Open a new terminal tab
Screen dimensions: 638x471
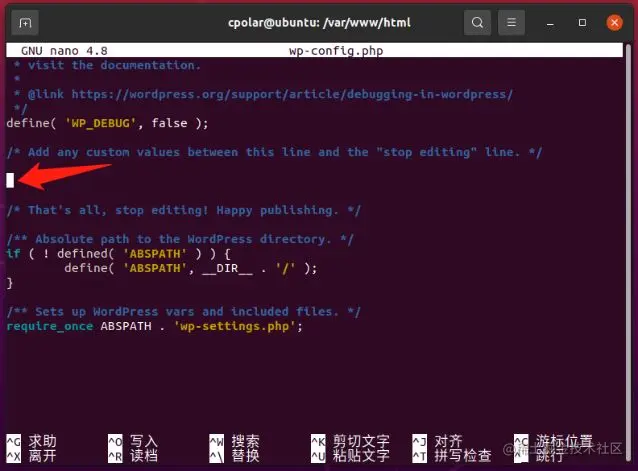coord(25,23)
